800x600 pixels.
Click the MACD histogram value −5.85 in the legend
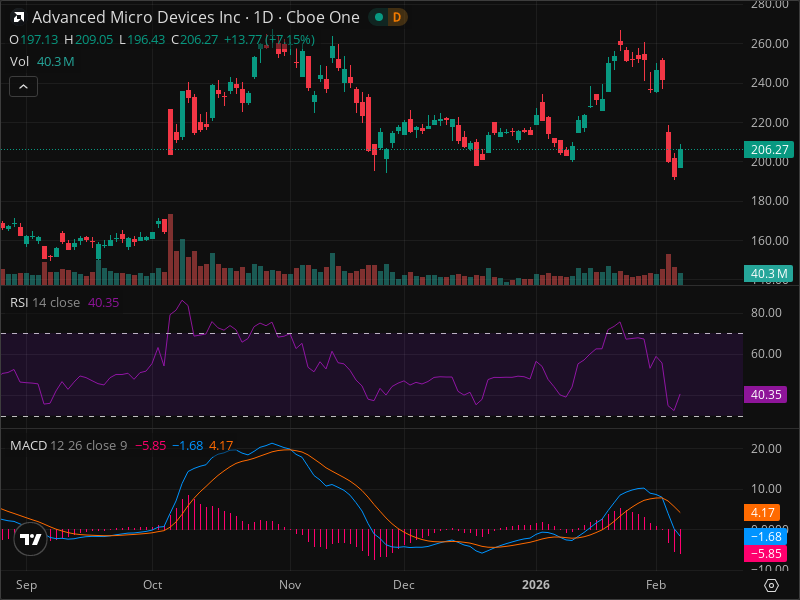click(151, 445)
